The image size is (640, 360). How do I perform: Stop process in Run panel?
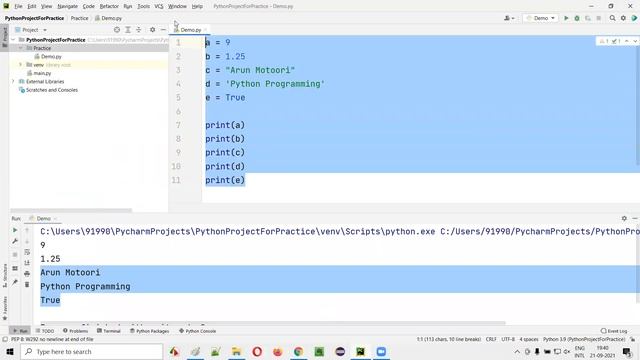coord(15,255)
